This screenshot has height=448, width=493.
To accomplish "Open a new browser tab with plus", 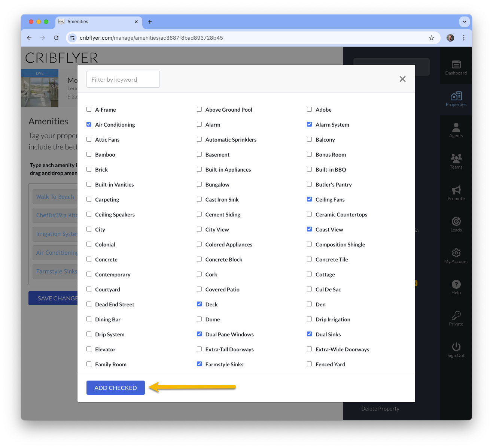I will point(150,22).
